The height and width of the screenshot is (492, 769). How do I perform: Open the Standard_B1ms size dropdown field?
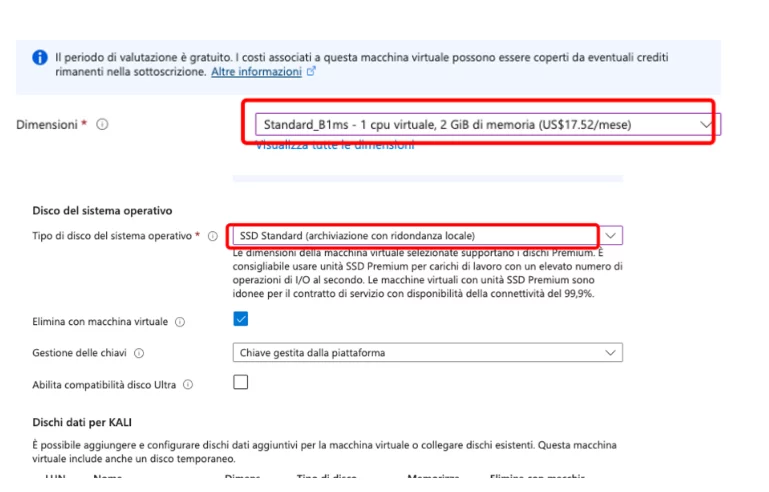tap(488, 125)
